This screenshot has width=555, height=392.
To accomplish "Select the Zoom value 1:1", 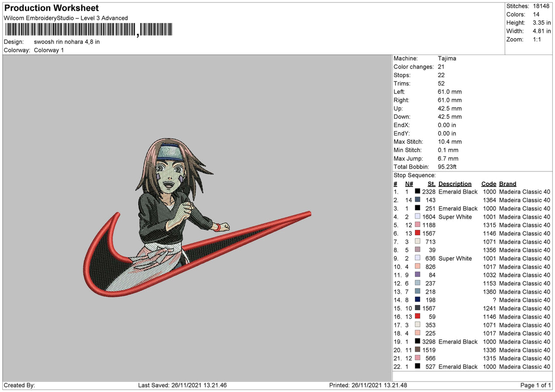I will pyautogui.click(x=537, y=39).
